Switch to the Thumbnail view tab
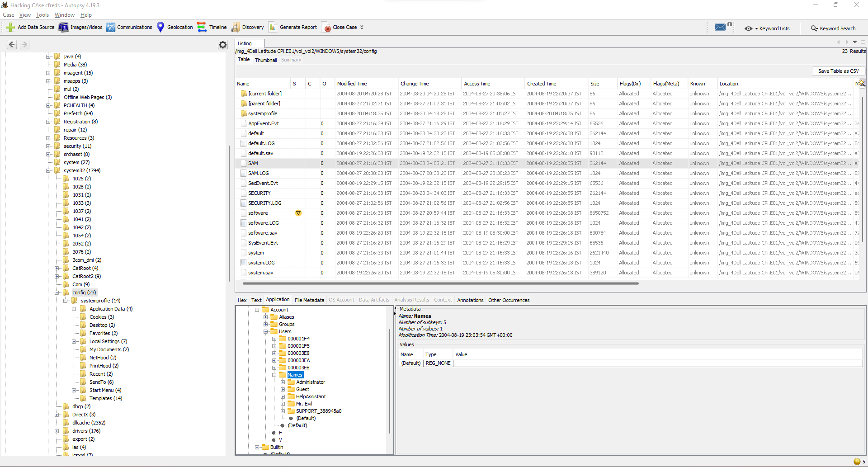The width and height of the screenshot is (868, 467). pos(266,60)
